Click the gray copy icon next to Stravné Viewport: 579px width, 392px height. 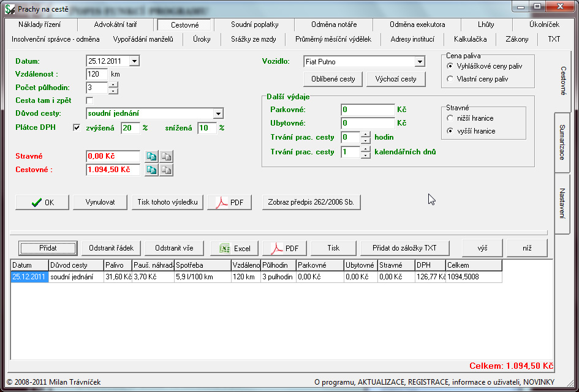[x=165, y=157]
